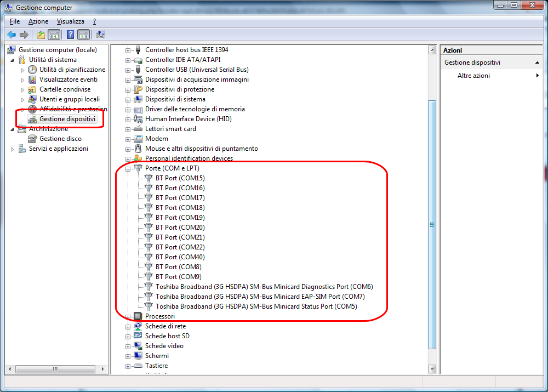Open the Visualizza menu
This screenshot has width=548, height=392.
71,21
